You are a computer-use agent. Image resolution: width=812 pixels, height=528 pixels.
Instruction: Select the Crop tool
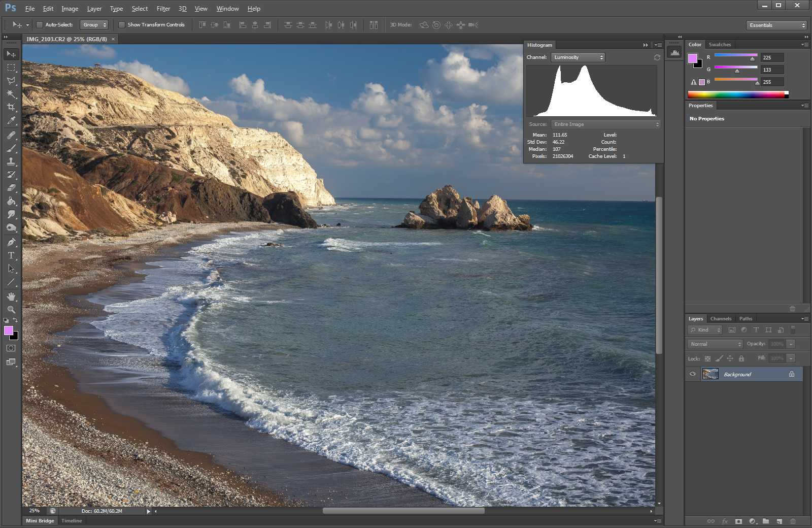point(11,107)
